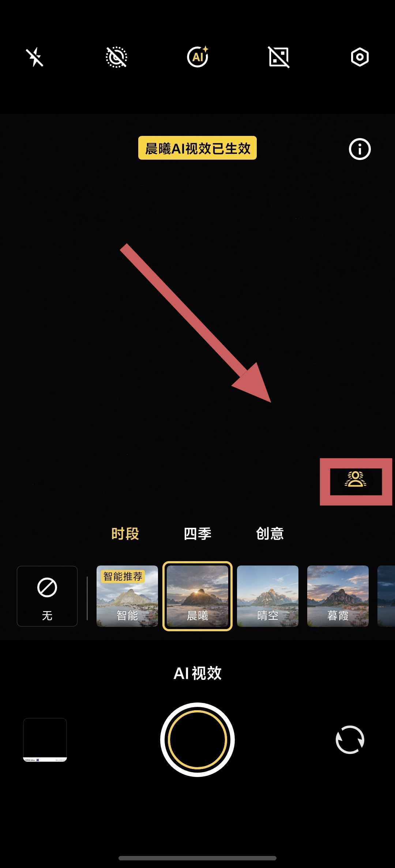Select the 晨曦 effect thumbnail

click(197, 596)
